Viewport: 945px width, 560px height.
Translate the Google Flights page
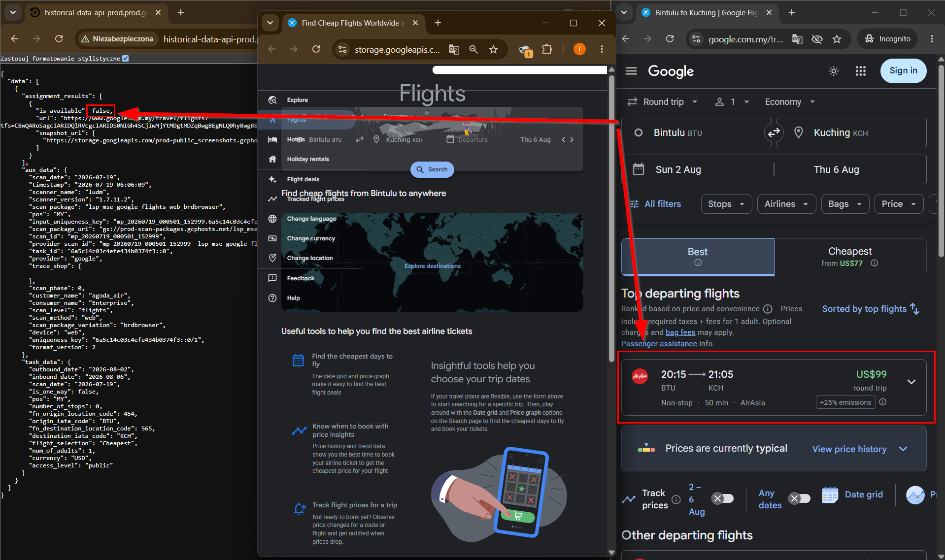point(797,39)
